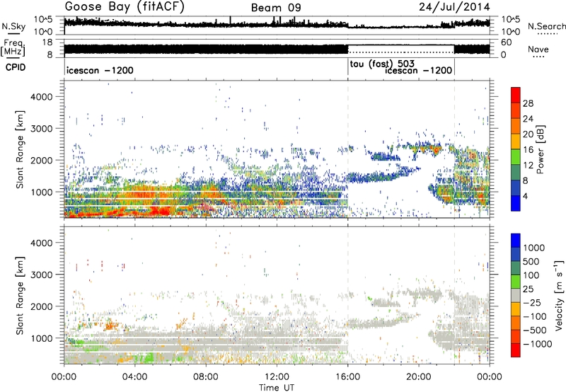566x392 pixels.
Task: Click the 'Time UT' axis title
Action: [x=277, y=387]
